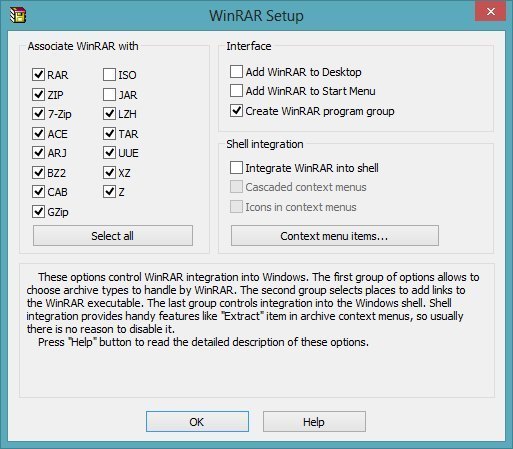
Task: Open the Help button
Action: point(314,422)
